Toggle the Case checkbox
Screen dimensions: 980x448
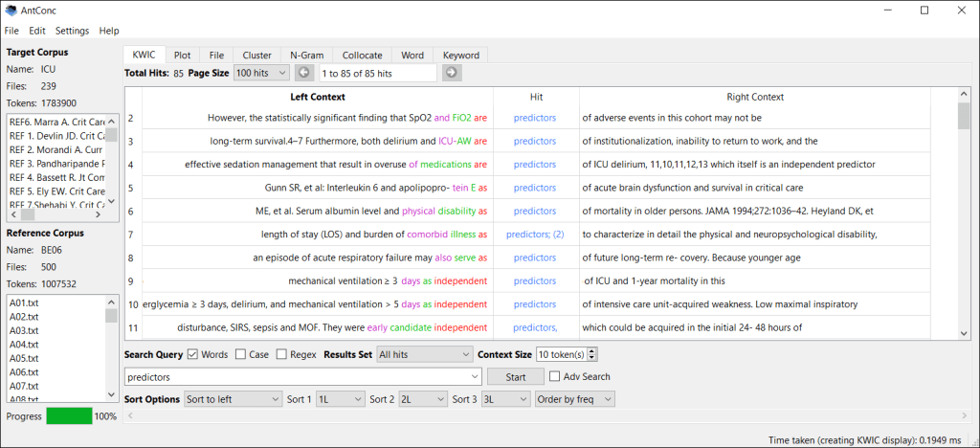[240, 354]
